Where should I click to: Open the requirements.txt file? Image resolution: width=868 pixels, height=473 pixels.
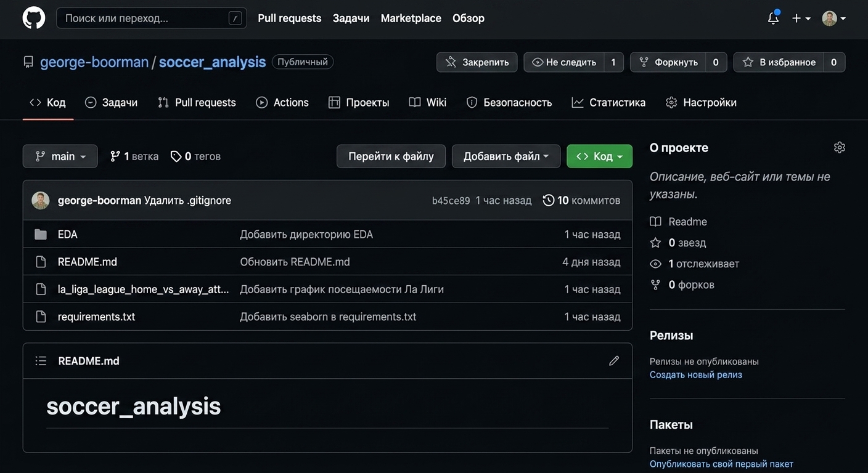(97, 317)
